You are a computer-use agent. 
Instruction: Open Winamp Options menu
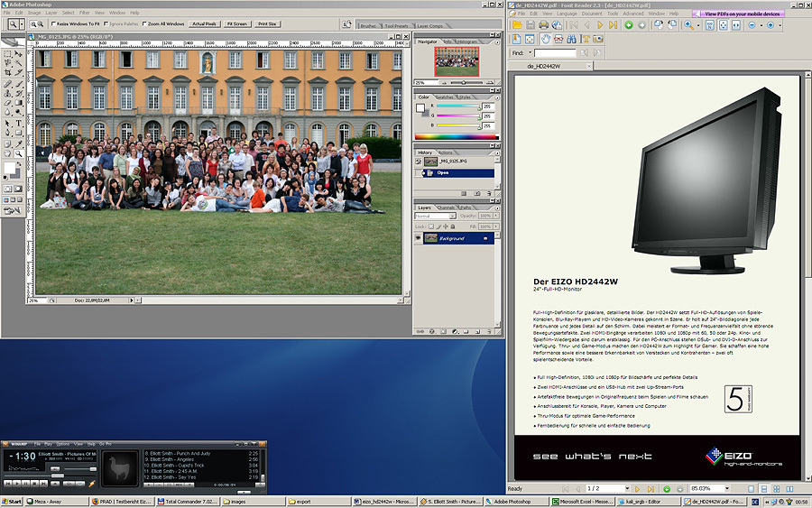pyautogui.click(x=62, y=444)
